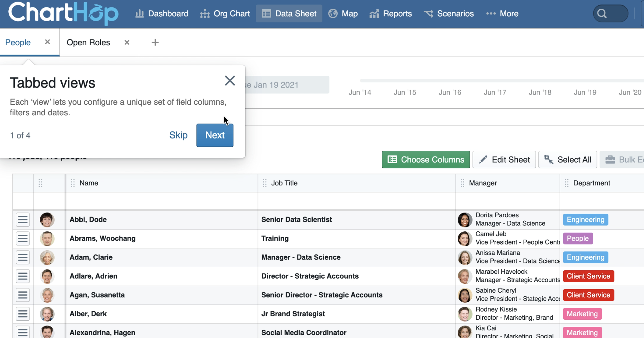Click Dorita Pardoes manager avatar
Image resolution: width=644 pixels, height=338 pixels.
(465, 220)
